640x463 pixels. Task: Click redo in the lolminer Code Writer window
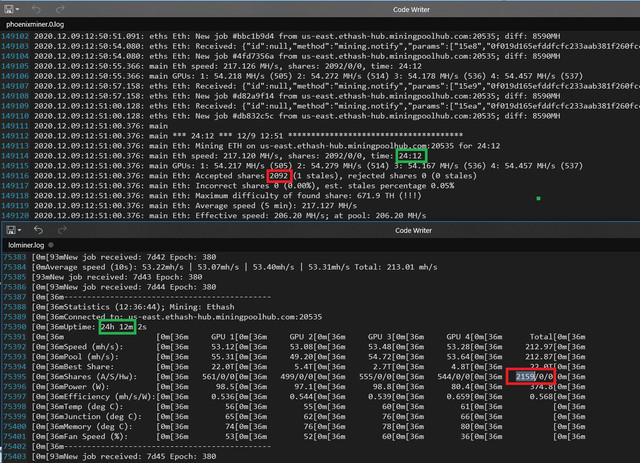pos(62,230)
